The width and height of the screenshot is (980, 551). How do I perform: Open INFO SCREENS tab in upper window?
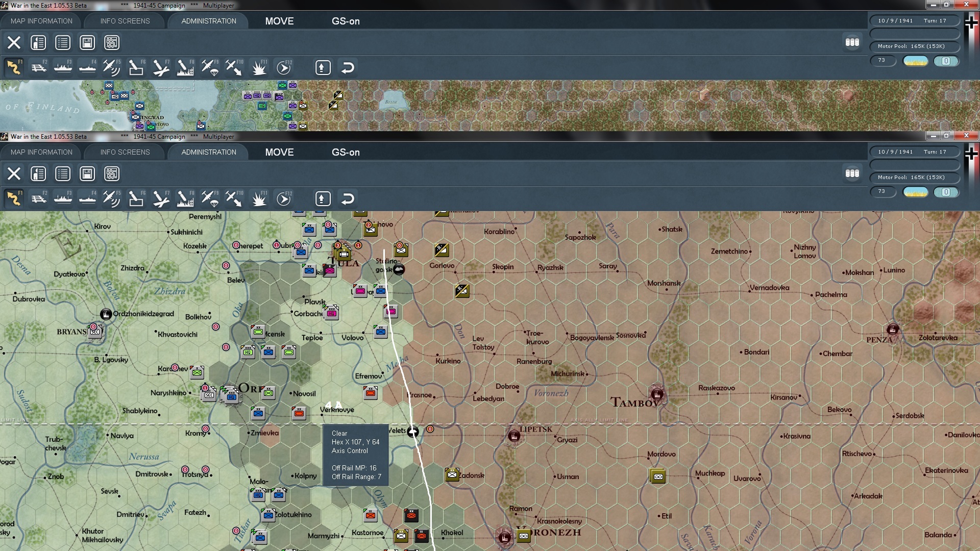click(x=125, y=21)
